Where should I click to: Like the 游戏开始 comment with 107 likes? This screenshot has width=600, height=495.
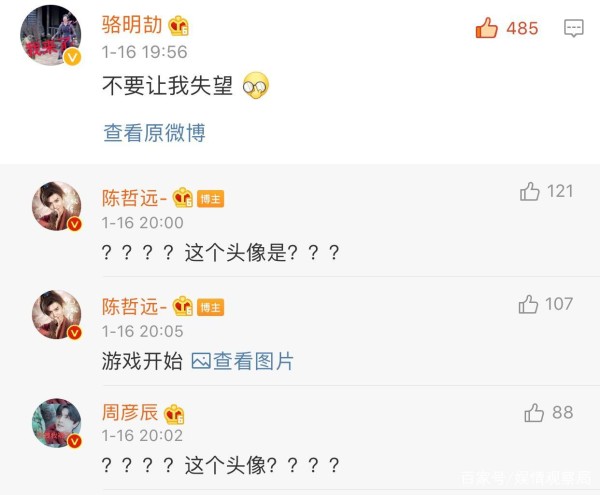[528, 304]
